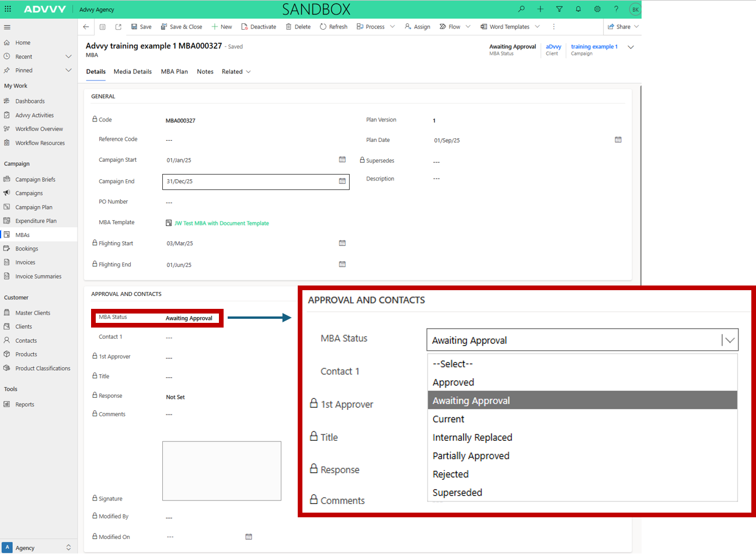Click the back arrow in toolbar

[86, 27]
